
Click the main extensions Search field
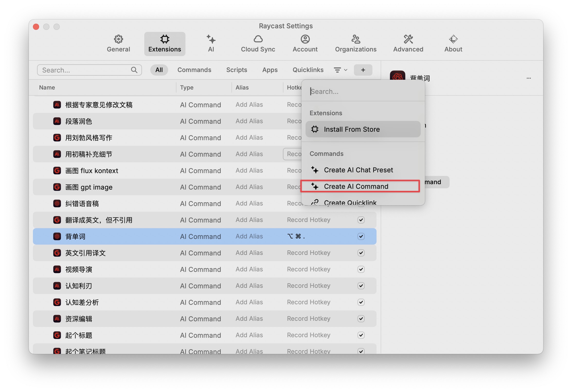(x=89, y=70)
